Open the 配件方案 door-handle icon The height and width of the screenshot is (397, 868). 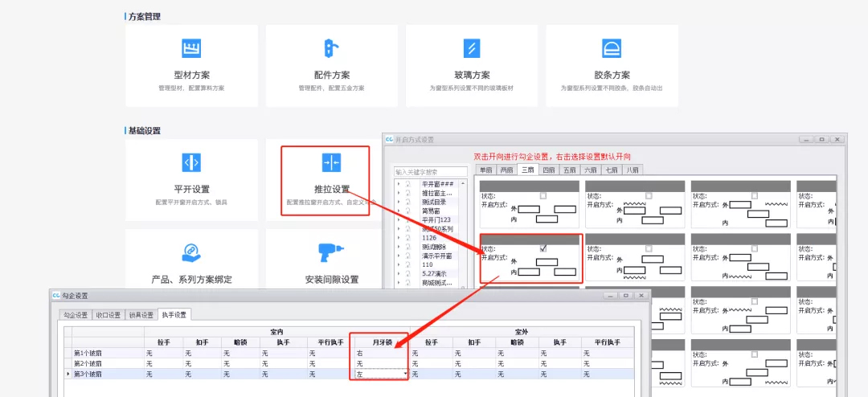[331, 49]
